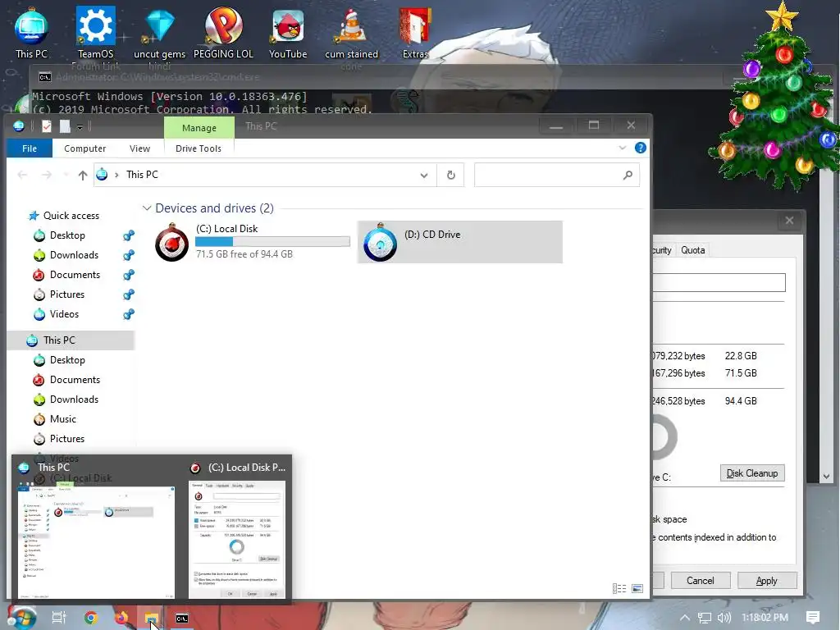Open pinned Documents under Quick access
Screen dimensions: 840x630
tap(75, 275)
